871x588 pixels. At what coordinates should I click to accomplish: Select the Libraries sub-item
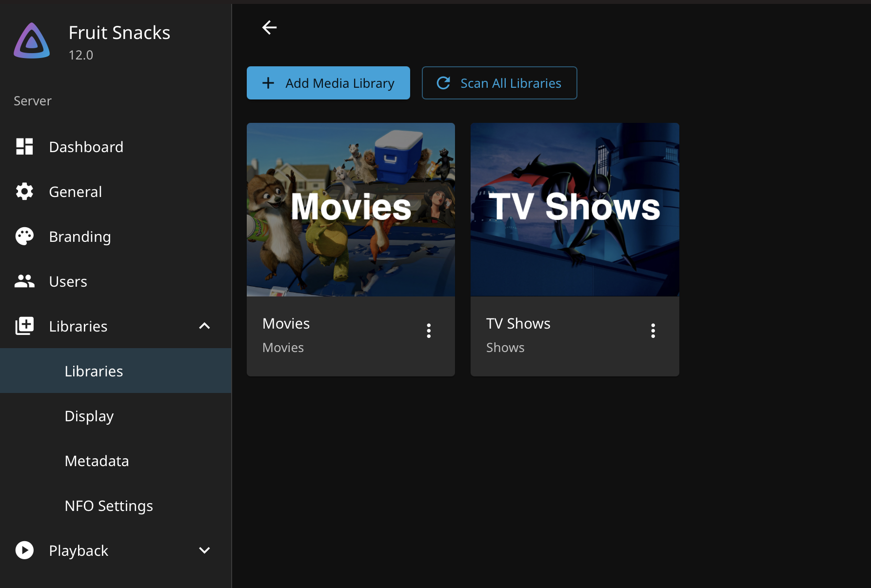pos(116,371)
